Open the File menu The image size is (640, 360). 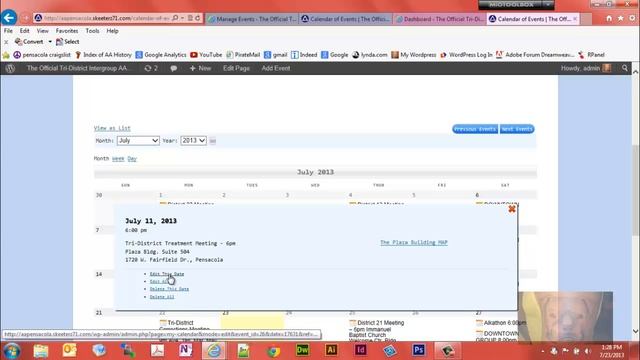pyautogui.click(x=8, y=31)
